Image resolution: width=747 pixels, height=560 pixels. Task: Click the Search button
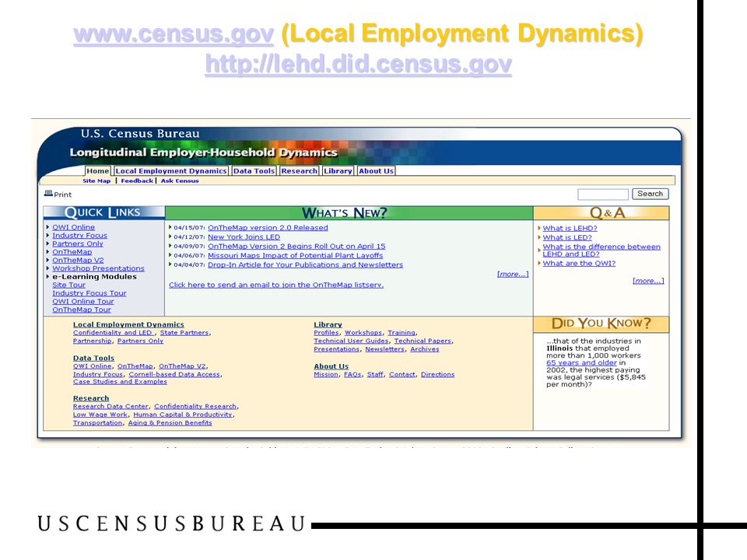(x=651, y=194)
